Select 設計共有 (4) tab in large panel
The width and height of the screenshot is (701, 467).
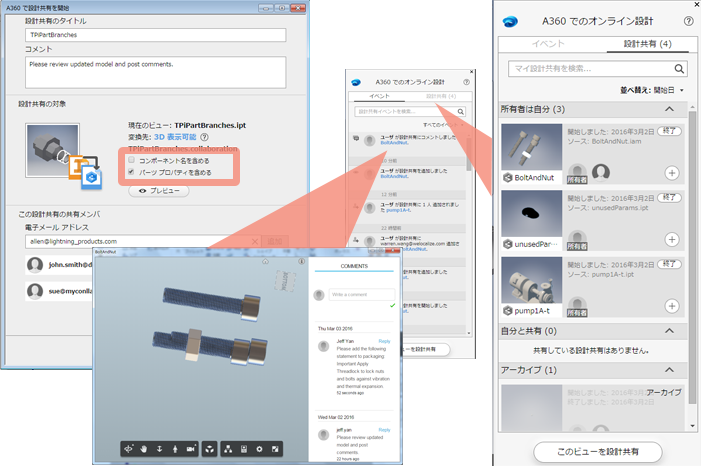pos(647,44)
